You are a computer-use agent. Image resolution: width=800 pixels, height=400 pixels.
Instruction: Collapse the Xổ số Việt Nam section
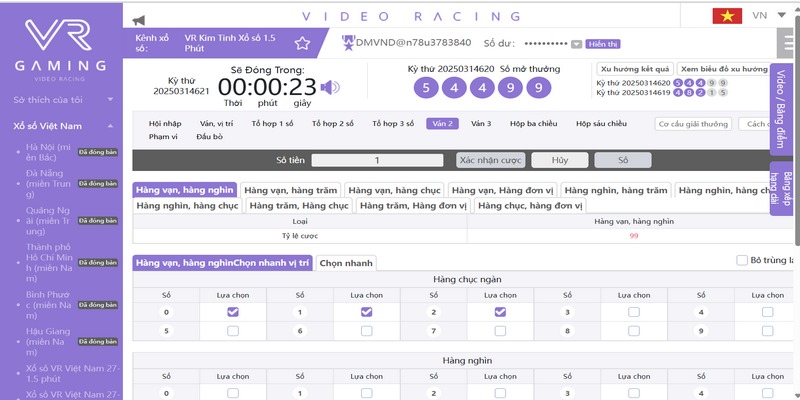click(x=108, y=127)
